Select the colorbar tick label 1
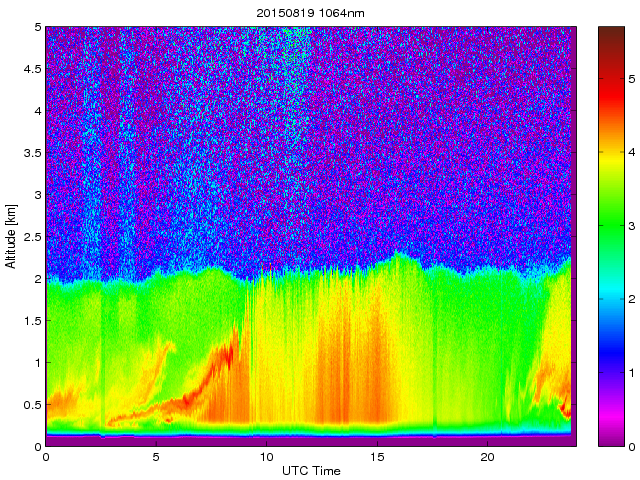 coord(630,373)
